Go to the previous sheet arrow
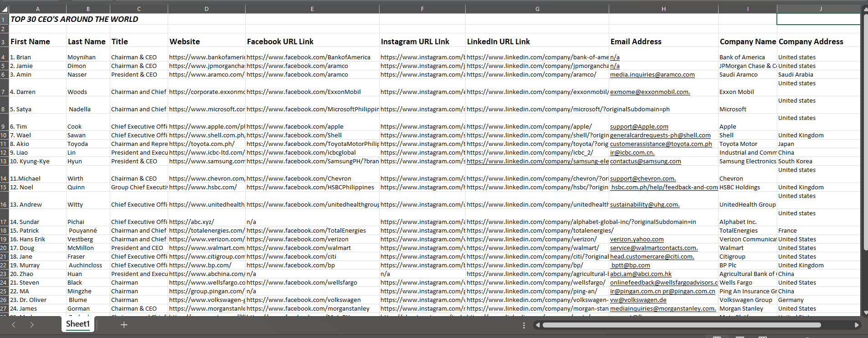 point(14,325)
